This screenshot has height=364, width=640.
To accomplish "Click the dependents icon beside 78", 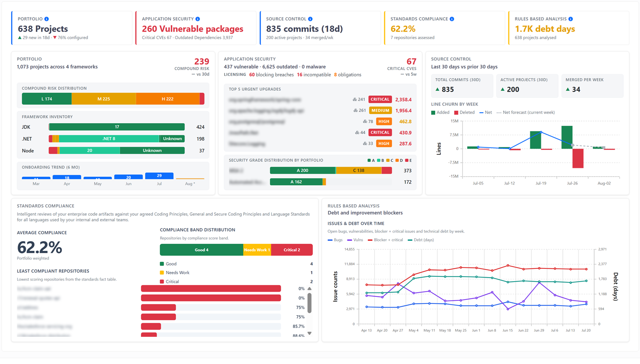I will pyautogui.click(x=365, y=121).
